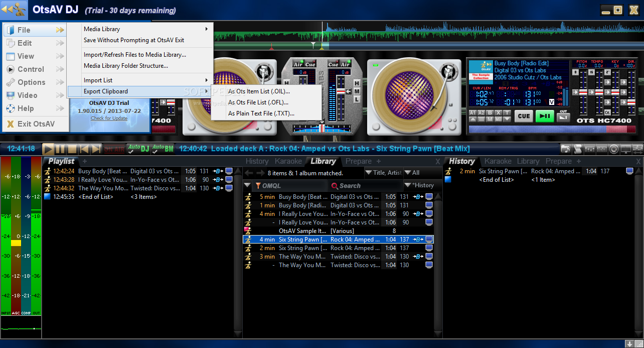This screenshot has height=348, width=644.
Task: Switch to the Prepare tab in right panel
Action: [x=559, y=161]
